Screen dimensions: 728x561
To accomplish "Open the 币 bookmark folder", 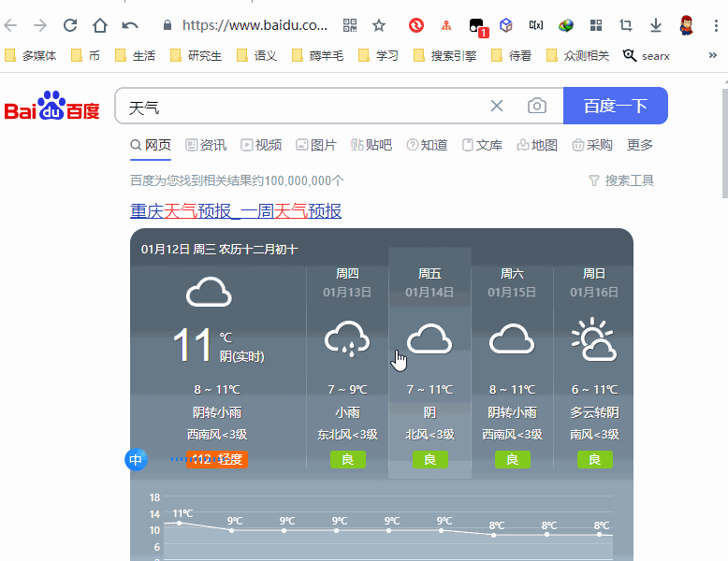I will (85, 56).
